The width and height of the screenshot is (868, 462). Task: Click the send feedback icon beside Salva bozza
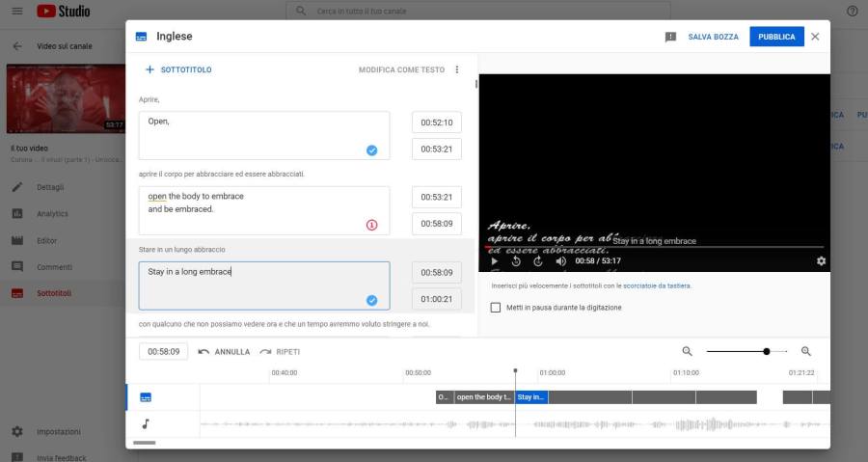(670, 37)
